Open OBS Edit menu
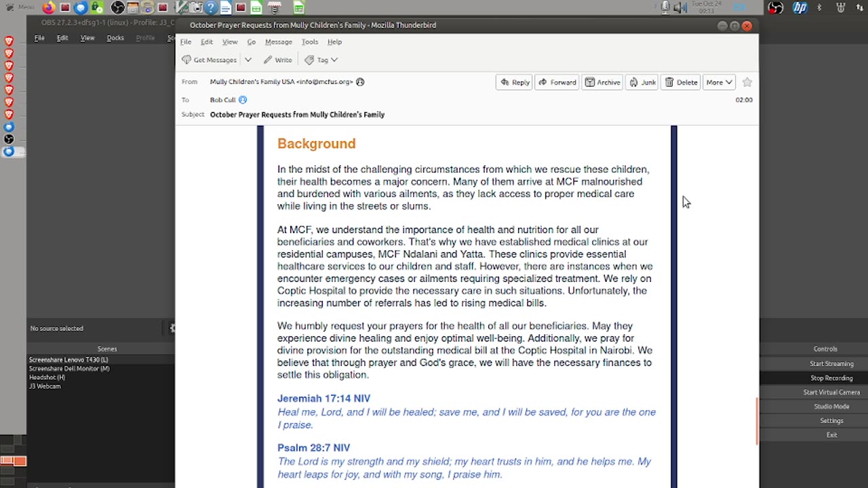This screenshot has height=488, width=868. click(x=62, y=38)
